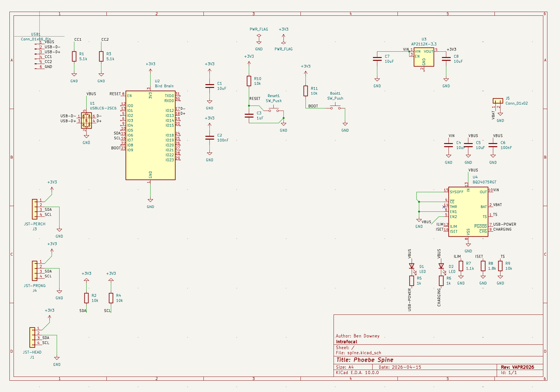This screenshot has height=392, width=560.
Task: Click resistor R3 5.1k symbol
Action: 101,56
